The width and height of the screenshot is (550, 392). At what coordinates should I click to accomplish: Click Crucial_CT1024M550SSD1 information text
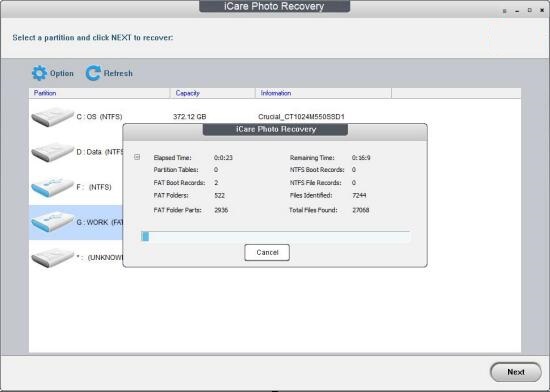301,117
